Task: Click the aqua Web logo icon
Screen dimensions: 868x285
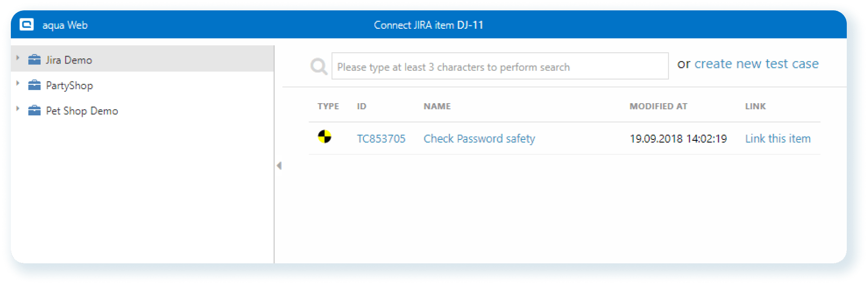Action: click(26, 24)
